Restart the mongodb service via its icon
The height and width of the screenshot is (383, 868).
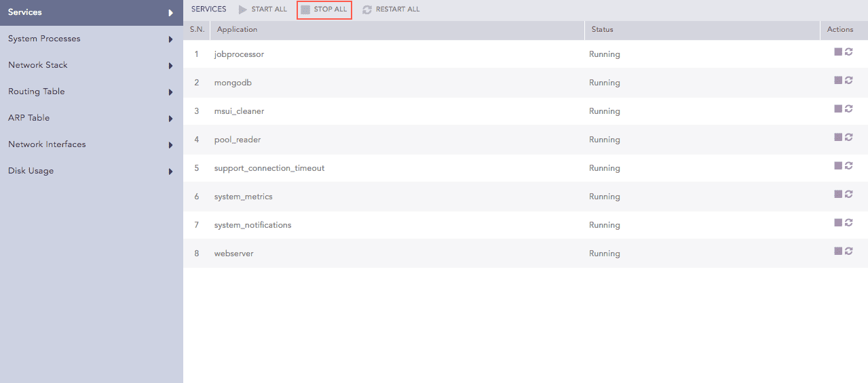(848, 81)
